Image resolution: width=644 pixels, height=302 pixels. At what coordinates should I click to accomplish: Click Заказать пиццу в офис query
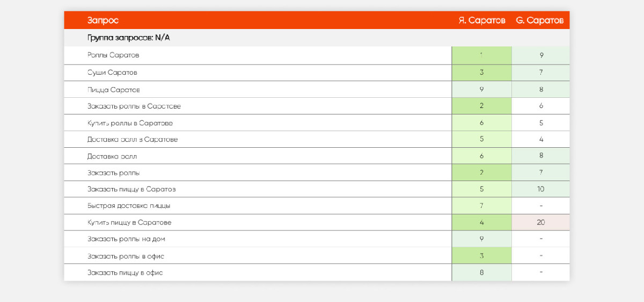pyautogui.click(x=125, y=273)
